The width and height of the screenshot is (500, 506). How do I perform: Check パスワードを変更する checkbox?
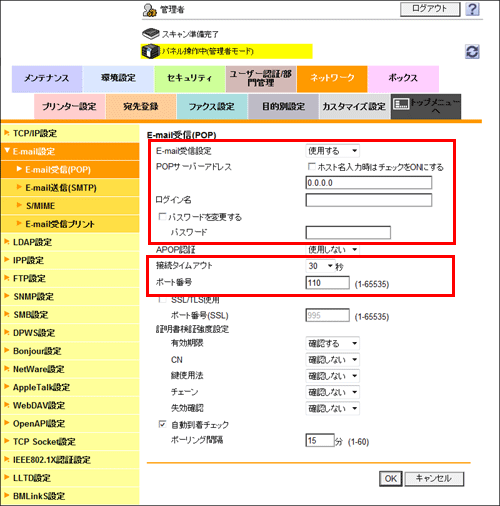162,217
